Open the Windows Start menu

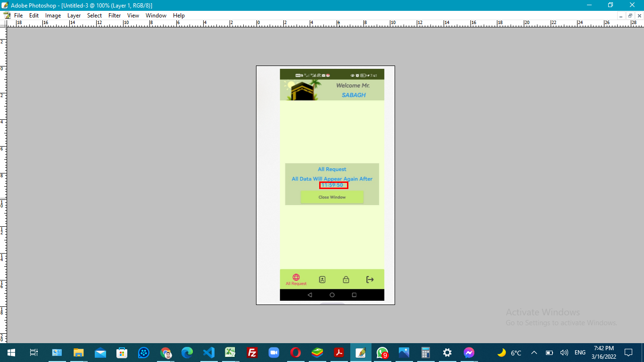click(x=11, y=353)
